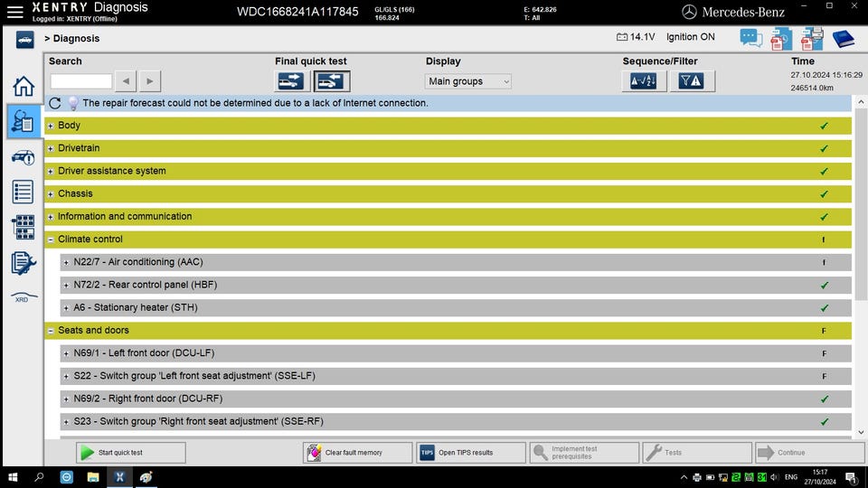Screen dimensions: 868x488
Task: Open the chat support icon
Action: coord(750,38)
